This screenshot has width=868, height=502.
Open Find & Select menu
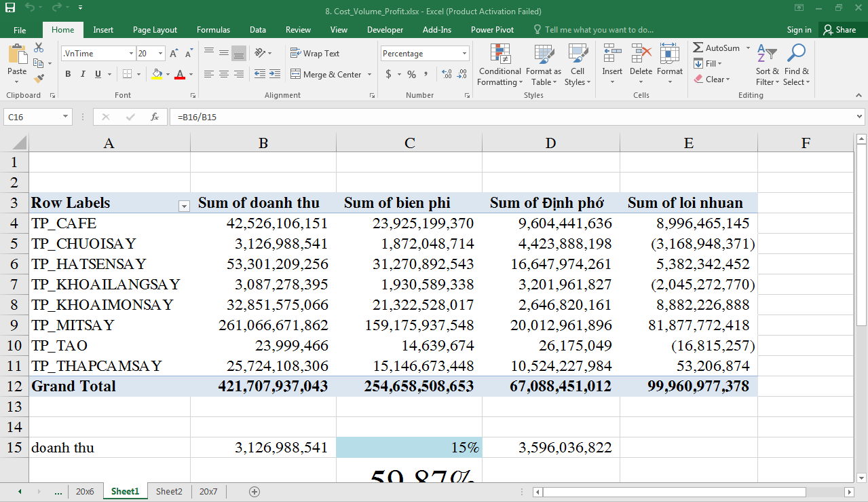pyautogui.click(x=797, y=65)
